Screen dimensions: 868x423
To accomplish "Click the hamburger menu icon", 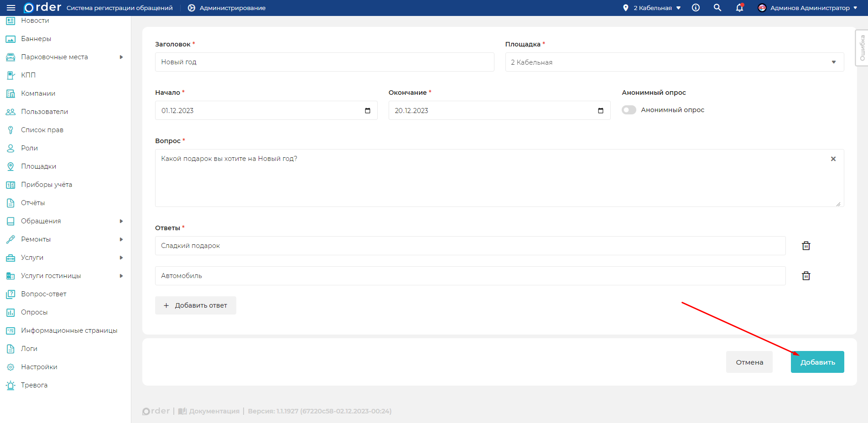I will point(11,8).
